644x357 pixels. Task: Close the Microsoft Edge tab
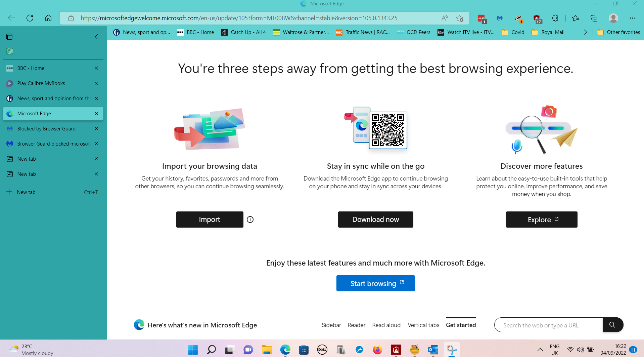(96, 114)
